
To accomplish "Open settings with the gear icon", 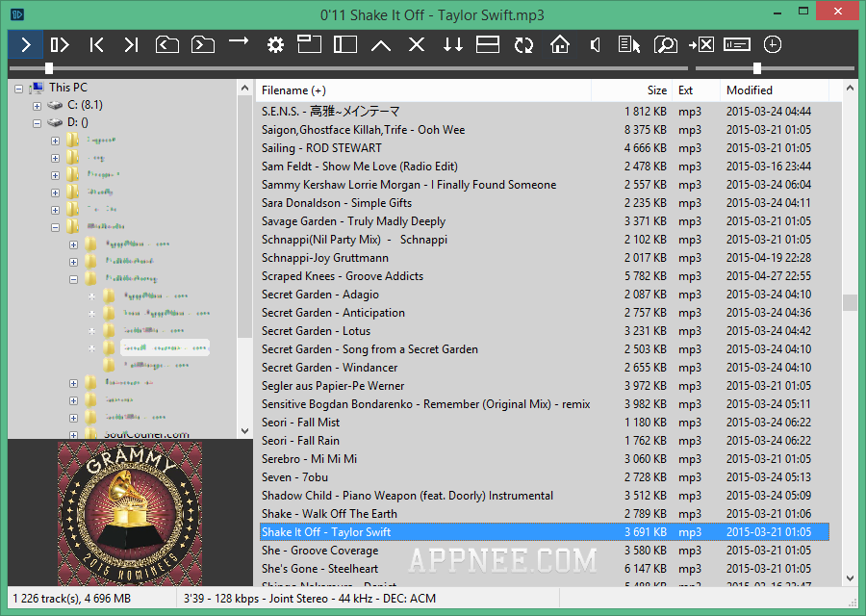I will click(275, 44).
